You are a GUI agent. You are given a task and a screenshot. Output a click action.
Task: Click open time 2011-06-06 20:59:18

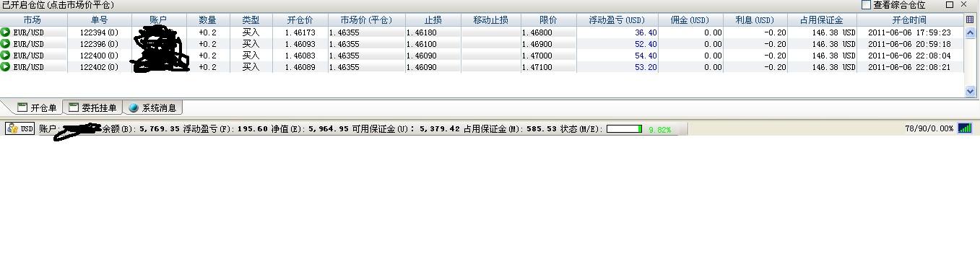coord(910,44)
